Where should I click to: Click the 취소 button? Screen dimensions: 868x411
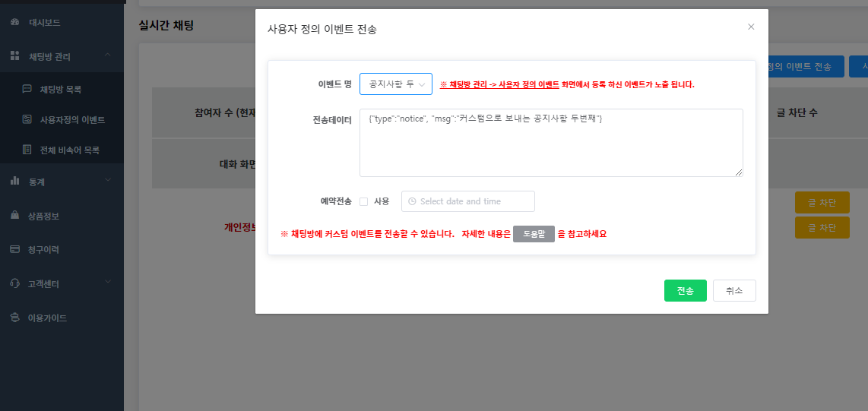(x=733, y=291)
